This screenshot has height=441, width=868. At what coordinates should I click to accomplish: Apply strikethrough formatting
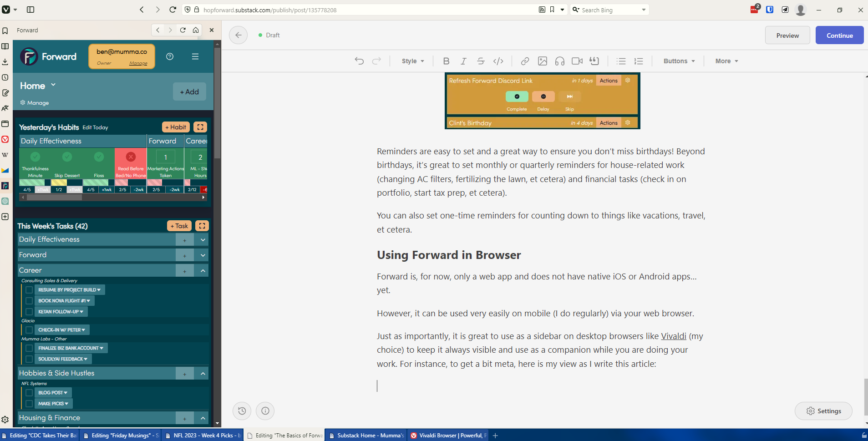tap(481, 61)
